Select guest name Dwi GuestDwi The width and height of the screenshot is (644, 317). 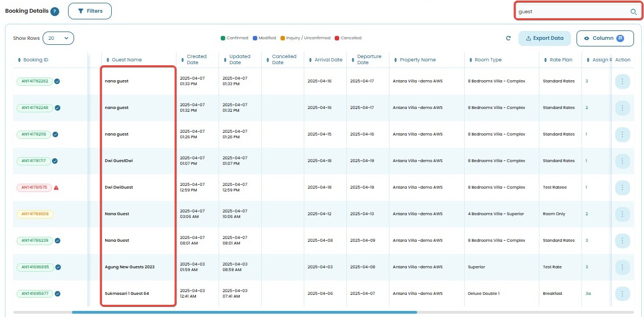point(119,161)
